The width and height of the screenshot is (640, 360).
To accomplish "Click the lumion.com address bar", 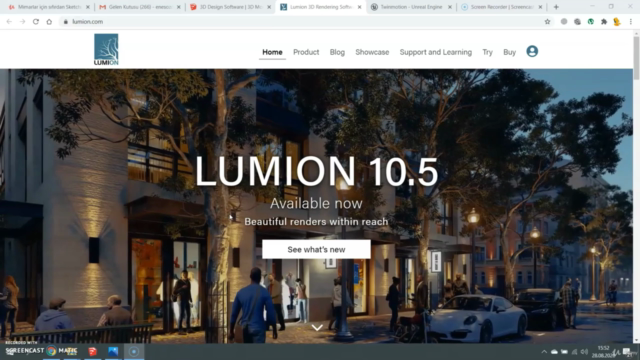I will pyautogui.click(x=302, y=22).
